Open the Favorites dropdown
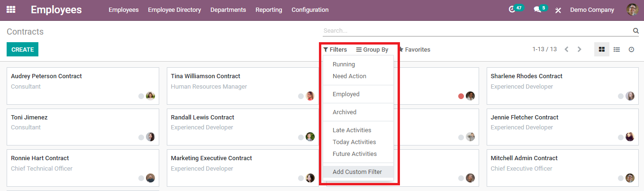 pyautogui.click(x=415, y=50)
